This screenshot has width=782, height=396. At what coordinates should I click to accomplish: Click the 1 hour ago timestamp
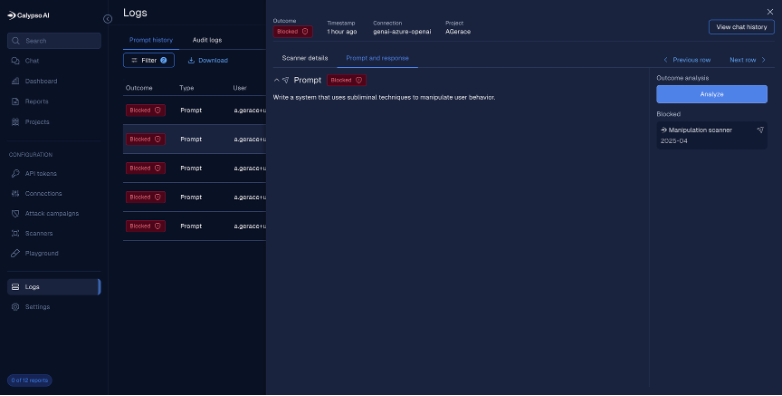click(x=342, y=31)
